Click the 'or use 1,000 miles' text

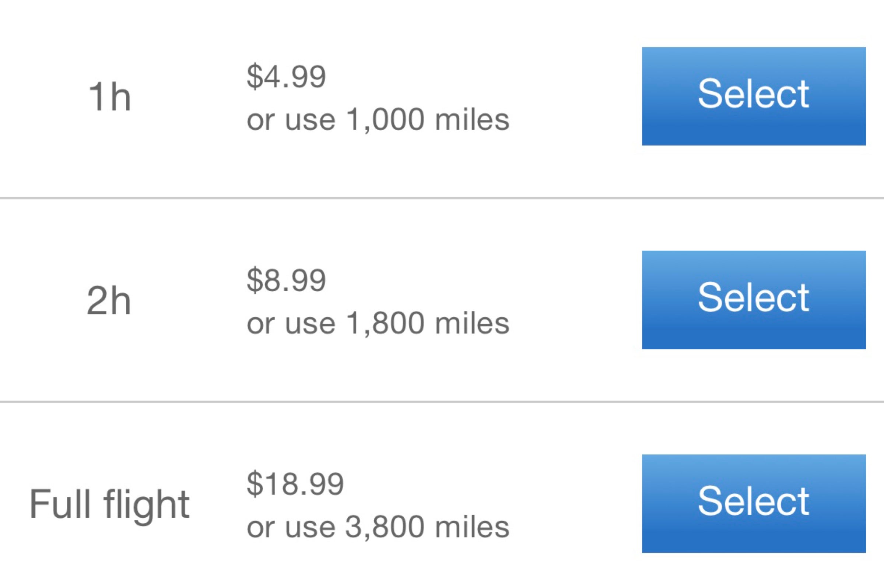click(x=378, y=120)
